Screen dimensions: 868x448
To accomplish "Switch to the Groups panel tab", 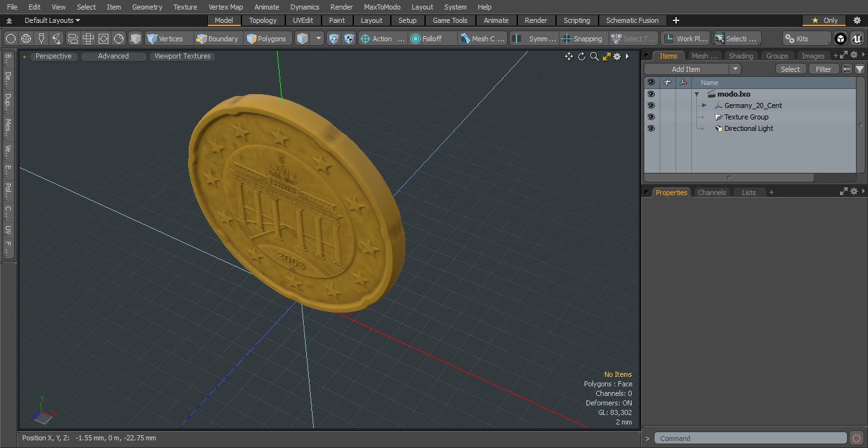I will click(x=777, y=56).
